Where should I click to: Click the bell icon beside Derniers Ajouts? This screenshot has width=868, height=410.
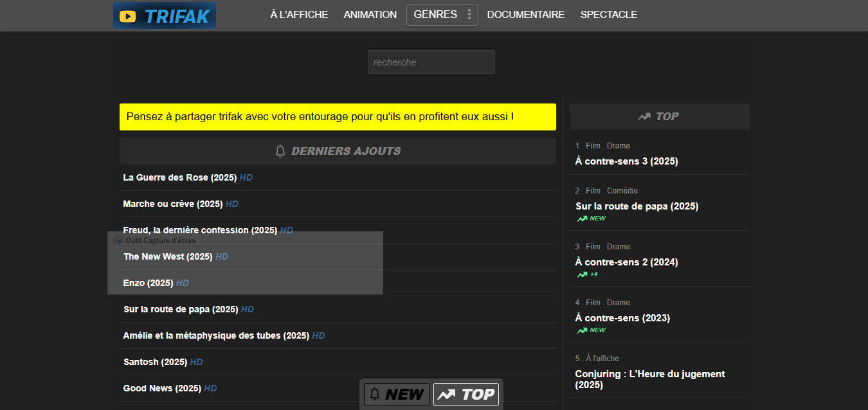coord(280,151)
